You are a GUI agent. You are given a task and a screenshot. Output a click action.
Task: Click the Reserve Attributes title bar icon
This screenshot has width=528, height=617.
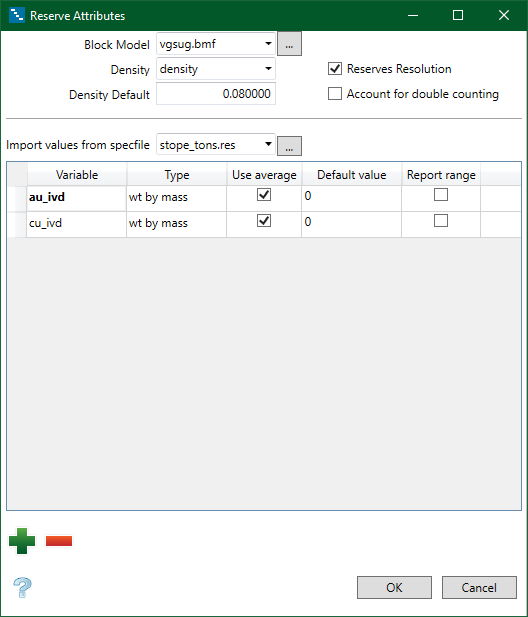[17, 15]
